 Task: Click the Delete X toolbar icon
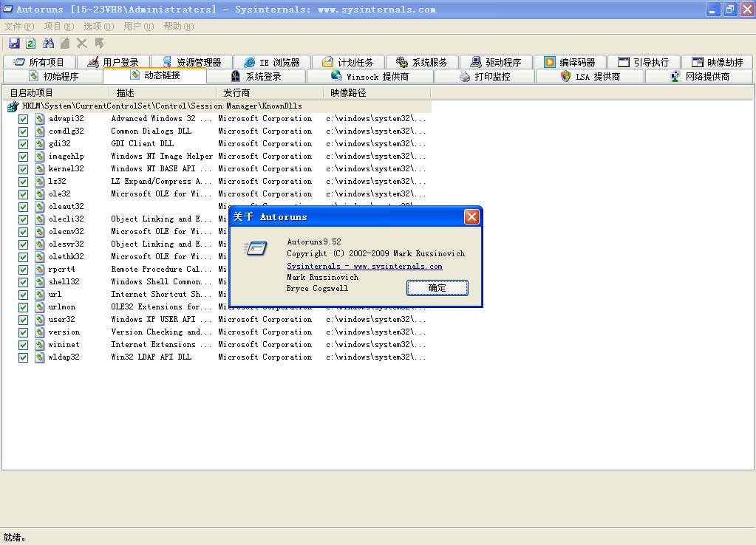82,44
